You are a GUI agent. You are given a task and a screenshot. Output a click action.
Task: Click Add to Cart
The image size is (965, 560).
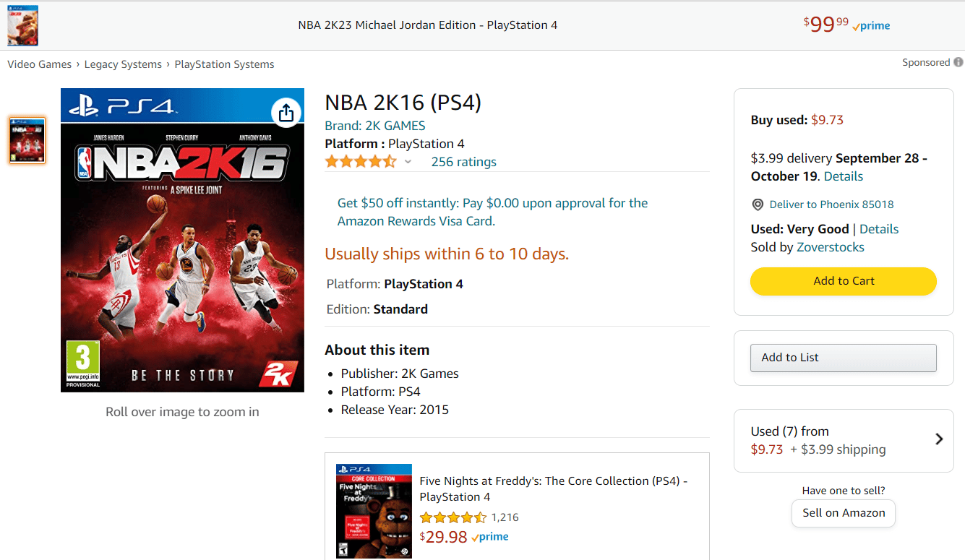pos(843,281)
